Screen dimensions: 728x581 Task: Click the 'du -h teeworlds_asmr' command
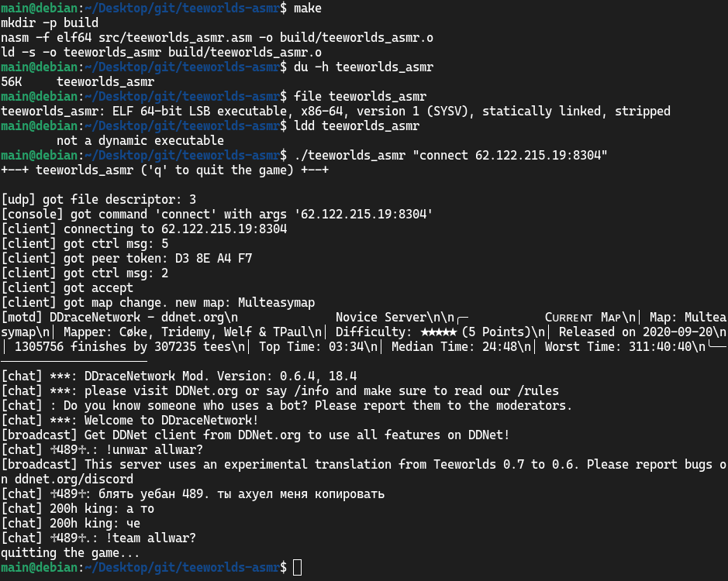[x=364, y=67]
